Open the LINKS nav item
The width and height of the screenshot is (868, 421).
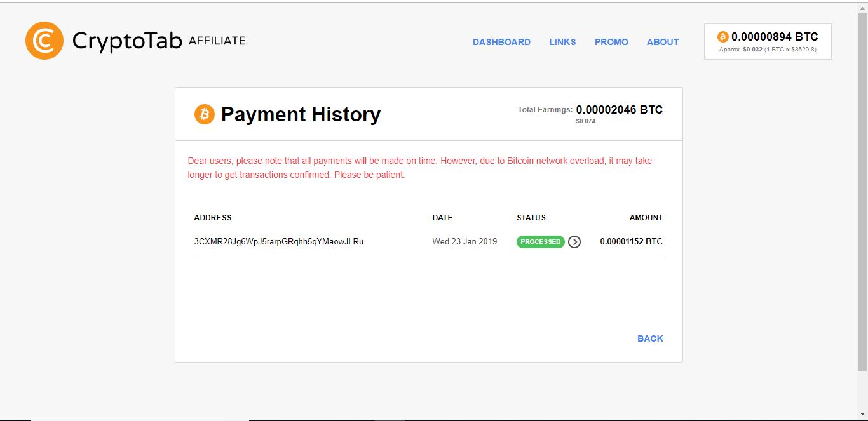click(x=562, y=42)
